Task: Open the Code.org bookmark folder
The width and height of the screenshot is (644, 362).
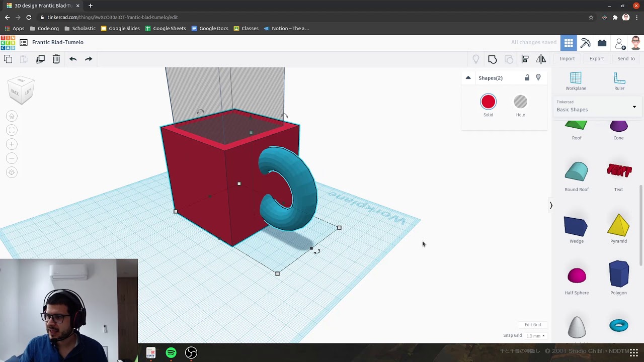Action: [44, 29]
